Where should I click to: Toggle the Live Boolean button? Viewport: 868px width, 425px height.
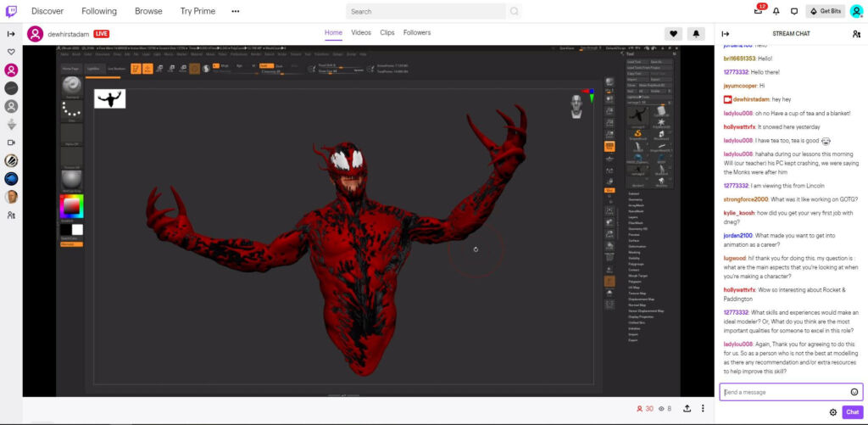(117, 69)
